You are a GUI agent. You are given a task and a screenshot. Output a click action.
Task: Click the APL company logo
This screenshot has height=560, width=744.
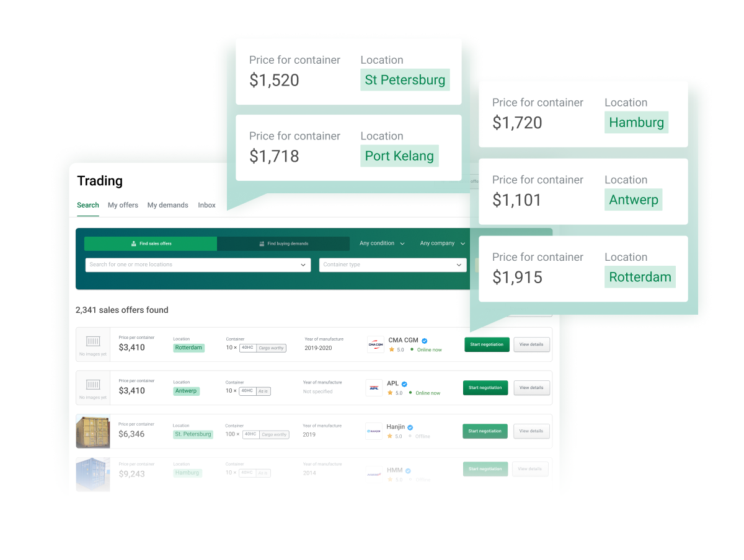point(374,388)
